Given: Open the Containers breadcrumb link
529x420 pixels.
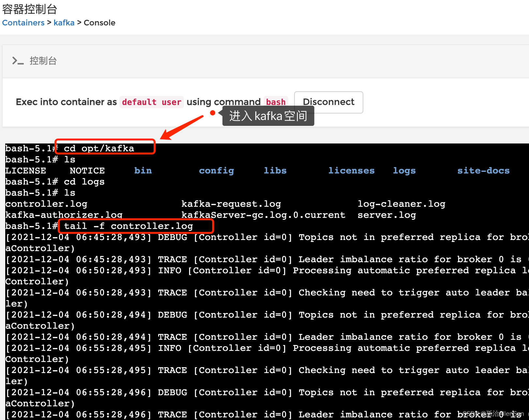Looking at the screenshot, I should 23,22.
